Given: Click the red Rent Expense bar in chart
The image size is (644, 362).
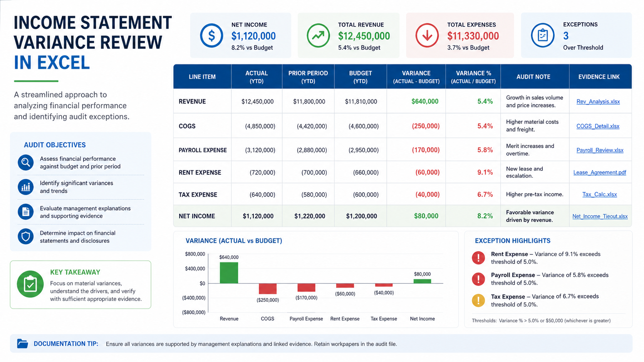Looking at the screenshot, I should pyautogui.click(x=345, y=285).
